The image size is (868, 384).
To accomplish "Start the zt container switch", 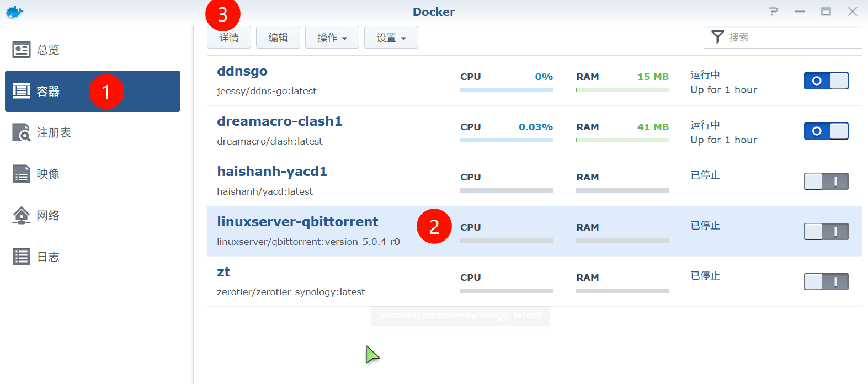I will [826, 282].
